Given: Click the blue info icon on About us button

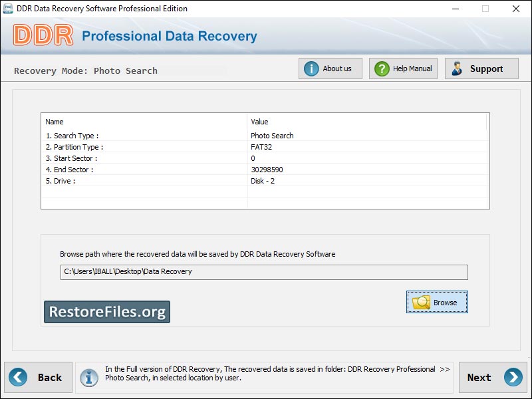Looking at the screenshot, I should (313, 68).
